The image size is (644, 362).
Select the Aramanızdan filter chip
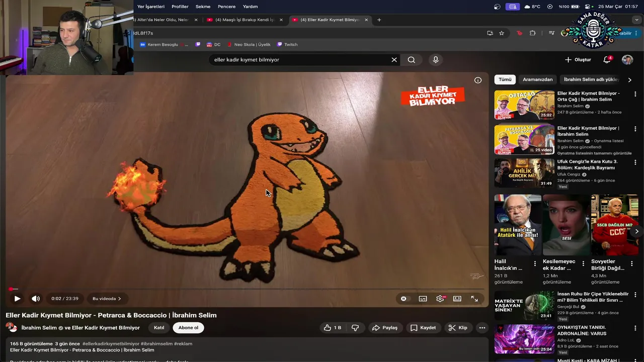click(x=537, y=79)
